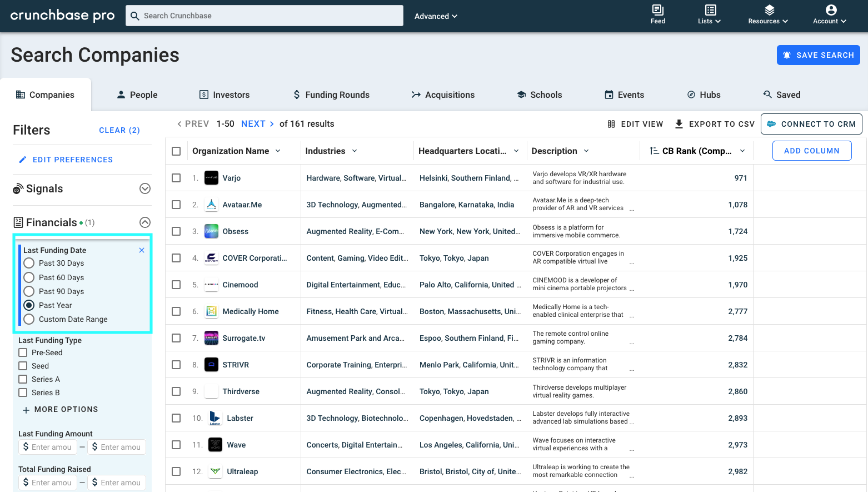Viewport: 868px width, 492px height.
Task: Go to NEXT page of results
Action: pos(258,123)
